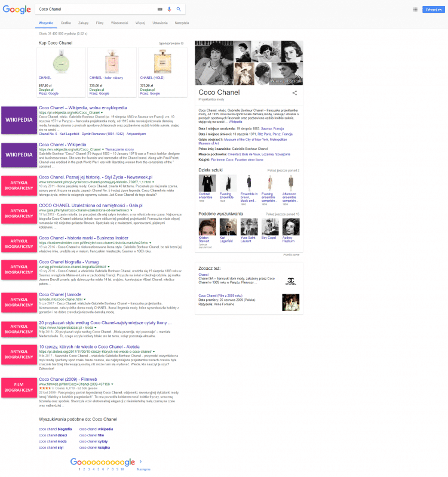The image size is (448, 477).
Task: Open 10 rzeczy, których nie wiecie - Aleteia
Action: coord(89,347)
